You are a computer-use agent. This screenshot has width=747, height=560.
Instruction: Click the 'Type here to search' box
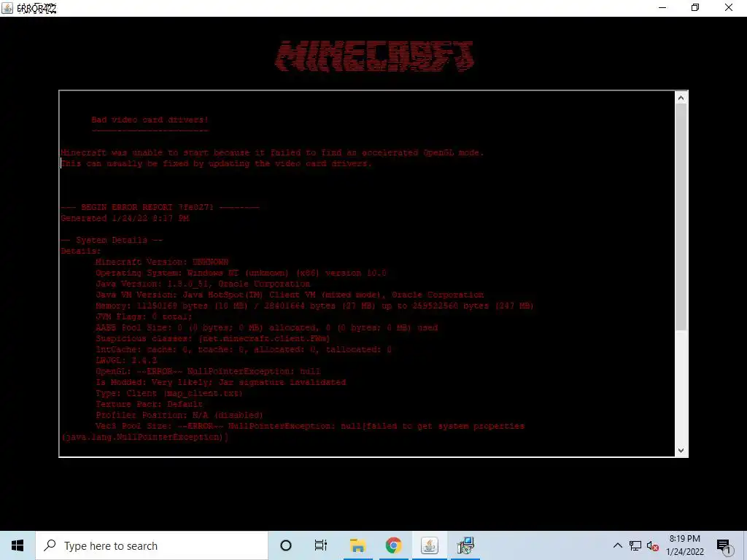pyautogui.click(x=152, y=545)
